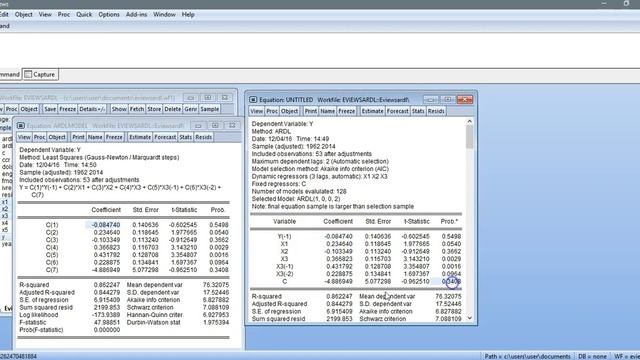
Task: Click View in UNTITLED equation window
Action: (257, 111)
